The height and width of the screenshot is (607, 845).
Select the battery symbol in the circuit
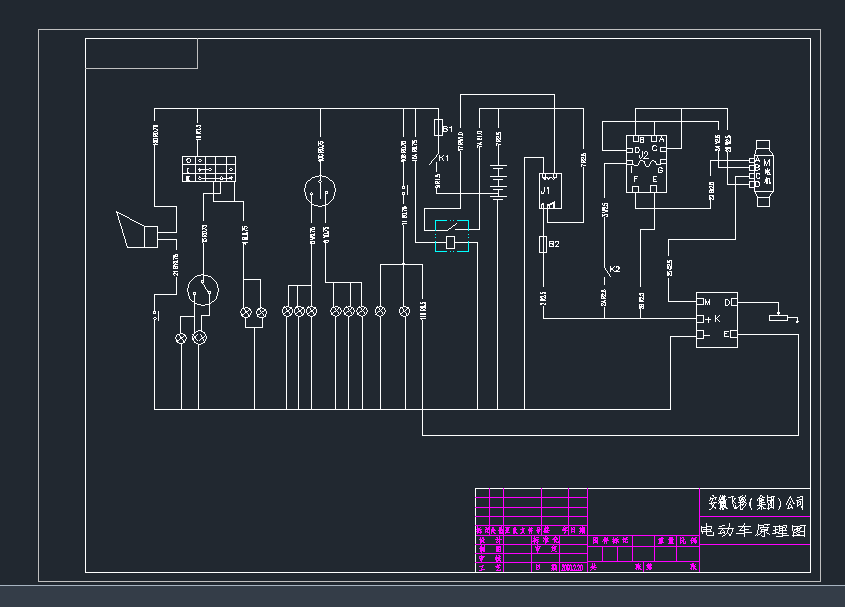(498, 179)
